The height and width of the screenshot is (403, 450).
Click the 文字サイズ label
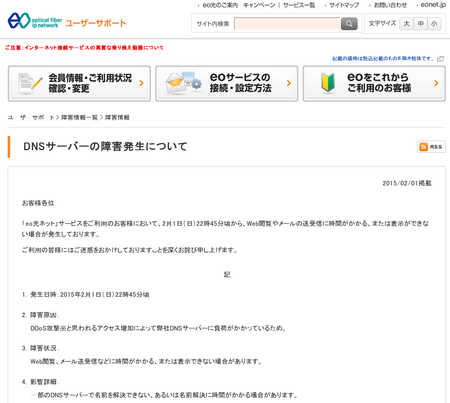point(382,23)
